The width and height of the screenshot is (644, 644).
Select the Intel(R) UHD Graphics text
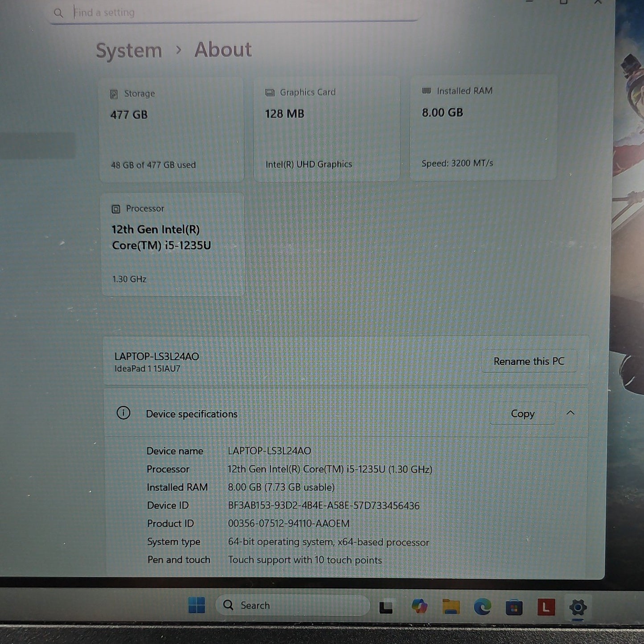pos(309,164)
